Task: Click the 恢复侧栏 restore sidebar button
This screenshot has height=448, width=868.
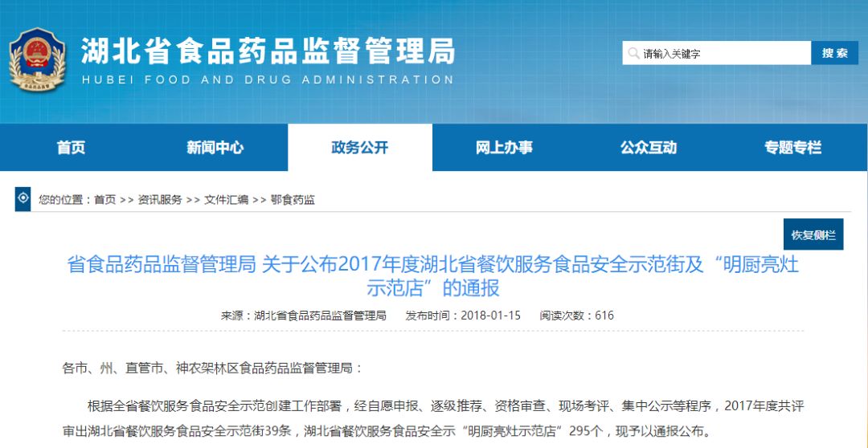Action: [x=813, y=234]
